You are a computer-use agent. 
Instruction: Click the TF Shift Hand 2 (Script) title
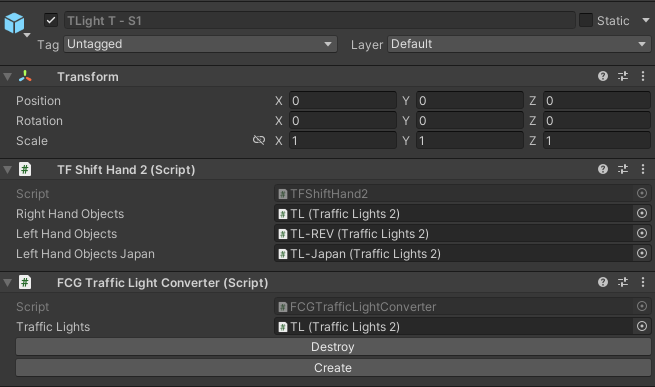click(126, 170)
